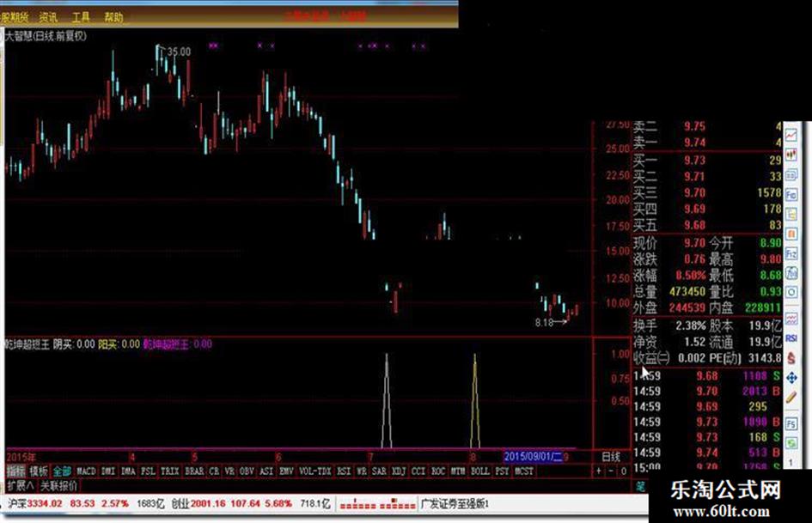
Task: Select the RSI indicator tab at bottom
Action: point(344,471)
